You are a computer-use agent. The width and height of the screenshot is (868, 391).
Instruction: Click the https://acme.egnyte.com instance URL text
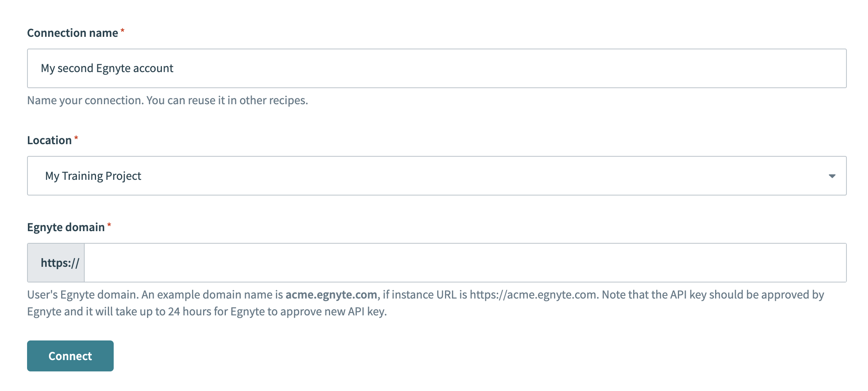[x=532, y=295]
